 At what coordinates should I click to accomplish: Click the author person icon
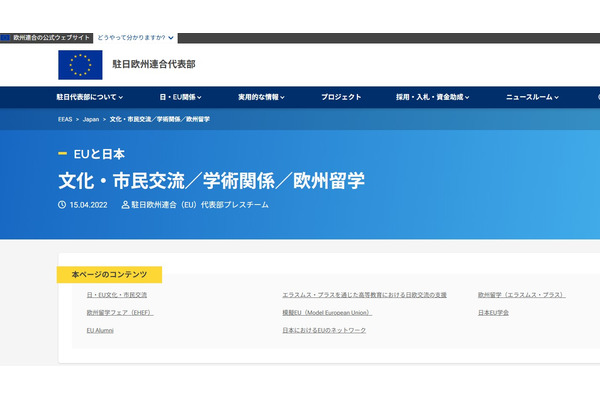coord(125,205)
